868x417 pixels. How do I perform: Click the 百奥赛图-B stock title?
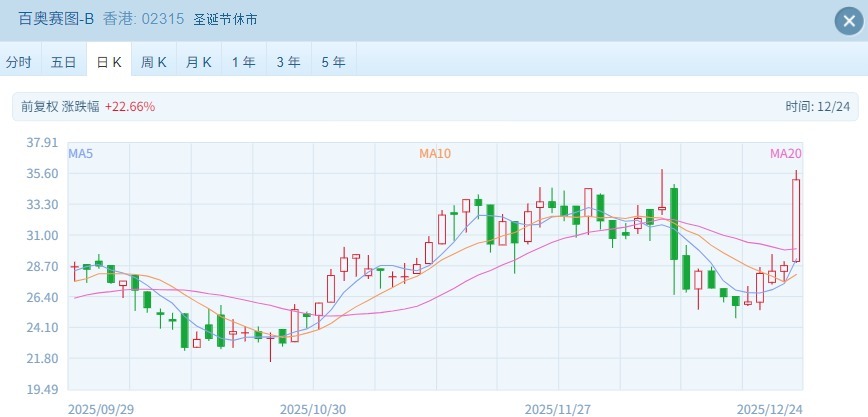(x=57, y=19)
